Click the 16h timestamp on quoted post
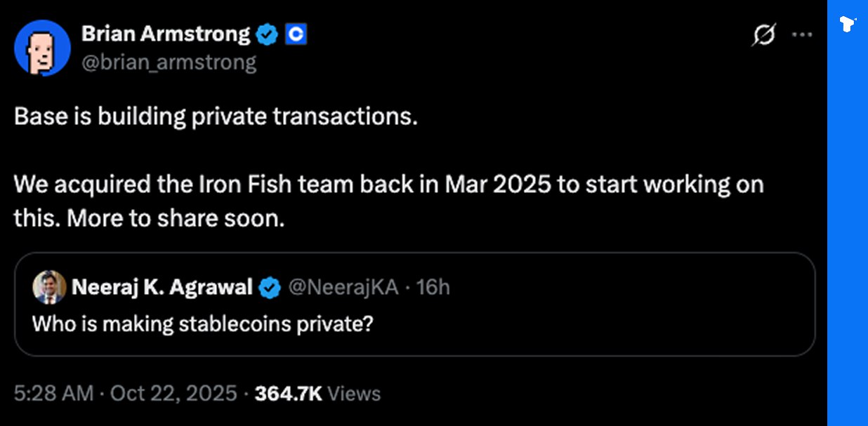 click(x=433, y=287)
